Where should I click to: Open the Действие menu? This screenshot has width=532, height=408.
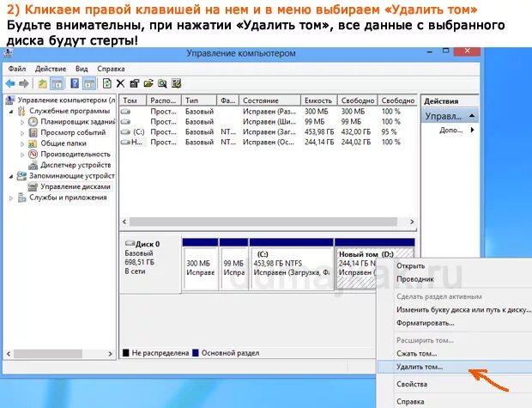click(51, 69)
